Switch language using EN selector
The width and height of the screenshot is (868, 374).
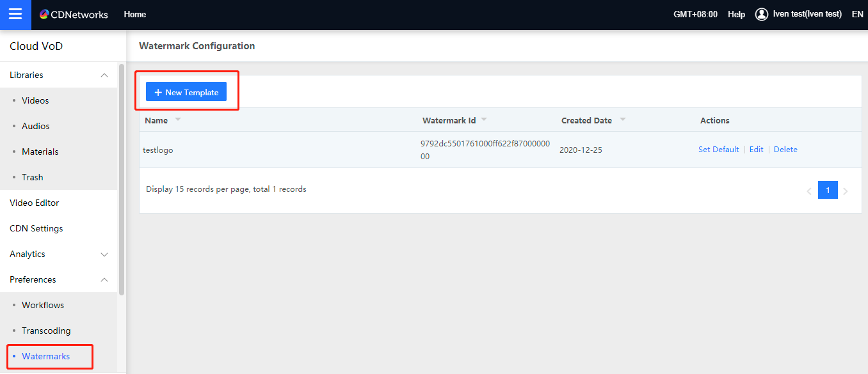857,15
